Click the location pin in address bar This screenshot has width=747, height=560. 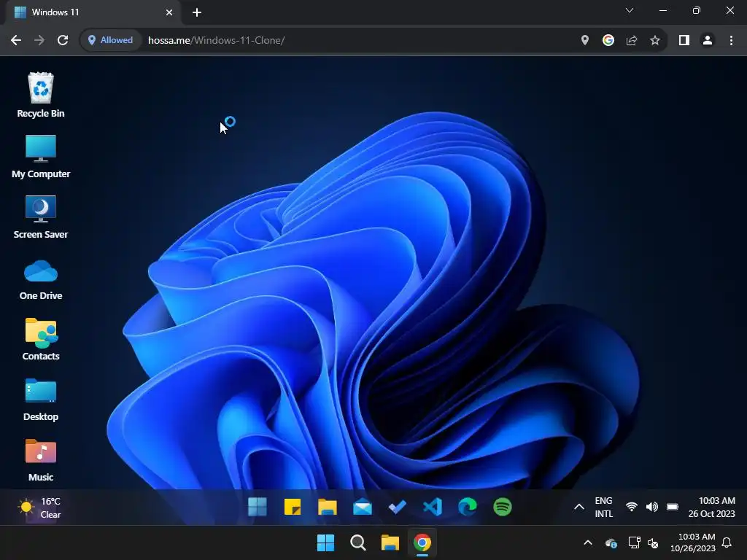(584, 41)
